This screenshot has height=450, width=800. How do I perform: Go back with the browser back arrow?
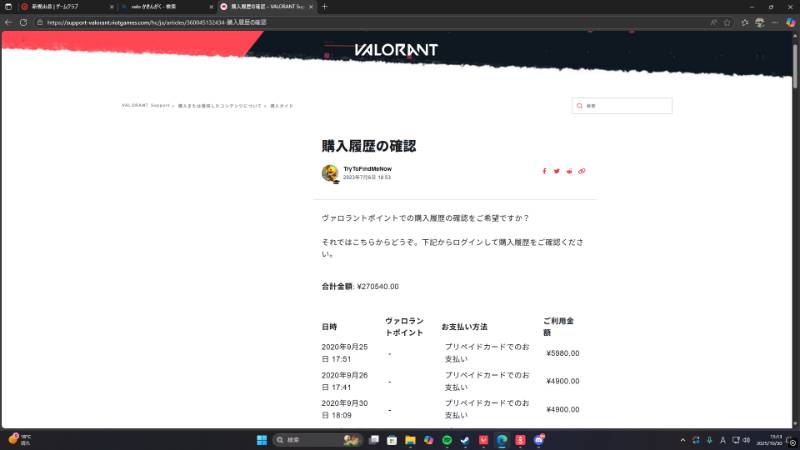click(8, 22)
